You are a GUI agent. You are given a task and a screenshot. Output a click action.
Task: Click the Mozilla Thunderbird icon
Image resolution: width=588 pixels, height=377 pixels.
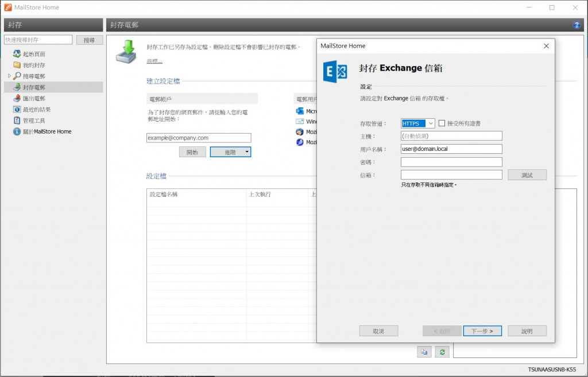point(300,132)
